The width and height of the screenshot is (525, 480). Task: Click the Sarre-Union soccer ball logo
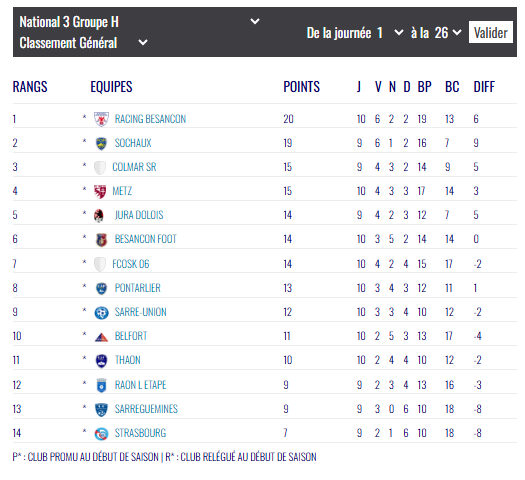(x=101, y=313)
